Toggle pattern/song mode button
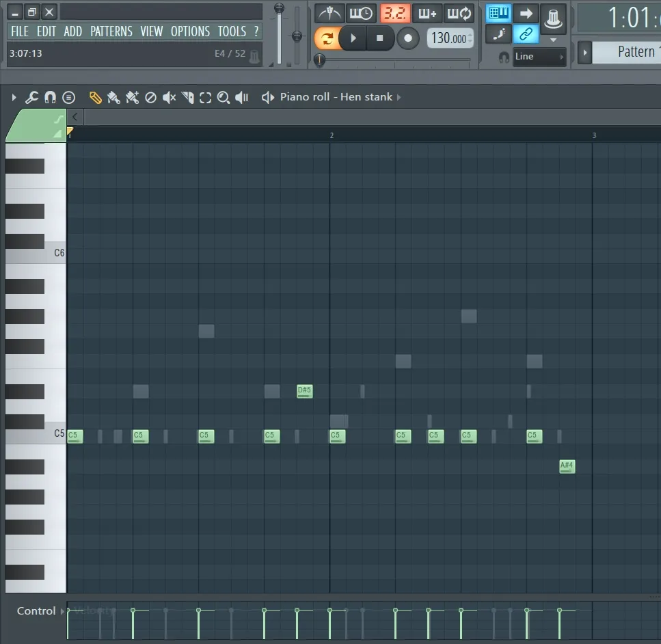 point(327,38)
